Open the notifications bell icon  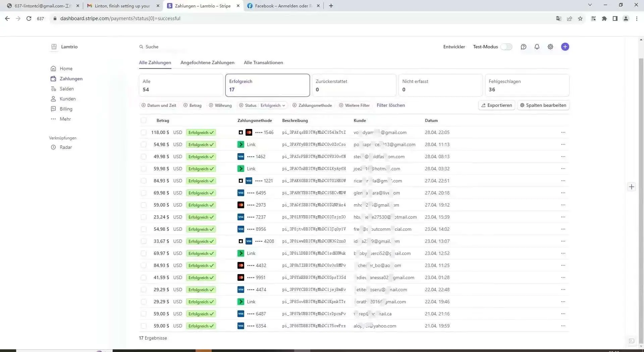click(x=537, y=47)
